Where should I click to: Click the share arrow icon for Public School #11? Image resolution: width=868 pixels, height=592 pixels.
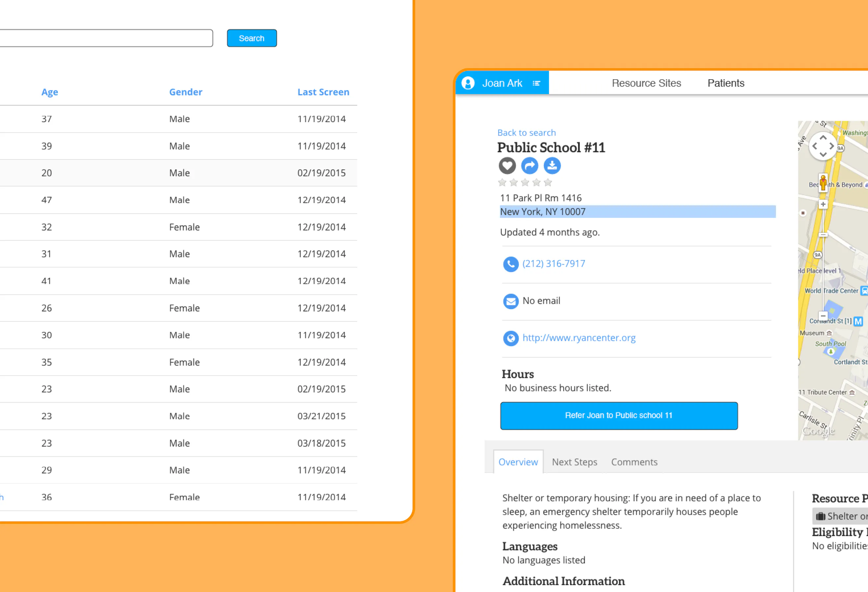529,165
